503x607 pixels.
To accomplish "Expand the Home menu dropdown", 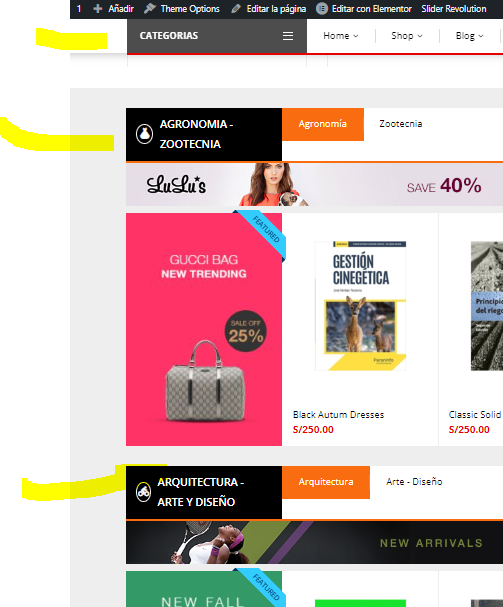I will [341, 36].
